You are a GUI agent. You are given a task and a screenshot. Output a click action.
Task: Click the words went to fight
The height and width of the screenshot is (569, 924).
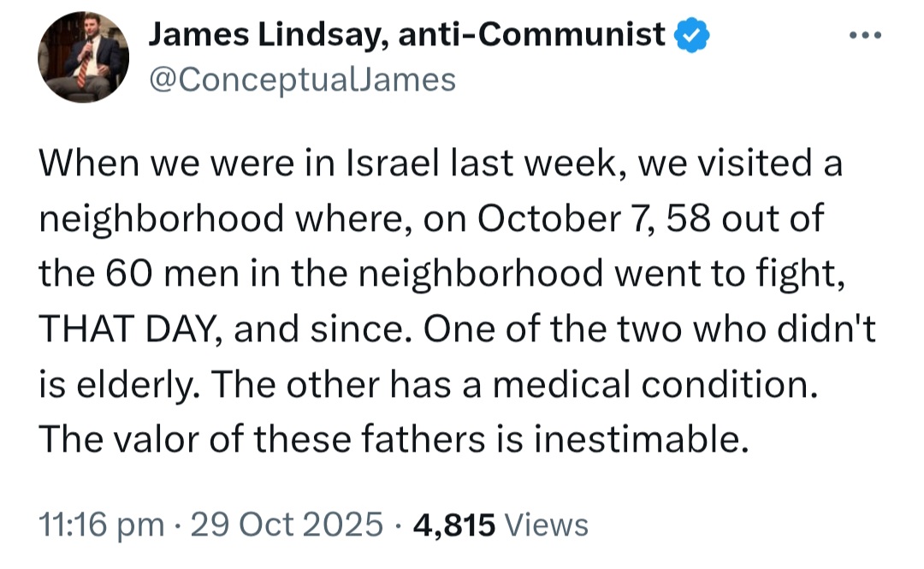(730, 275)
